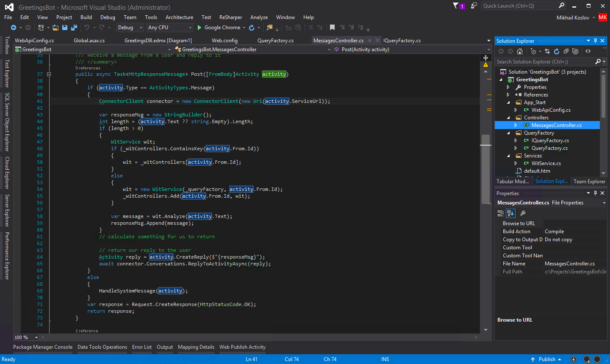
Task: Collapse the Controllers folder node
Action: coord(508,118)
